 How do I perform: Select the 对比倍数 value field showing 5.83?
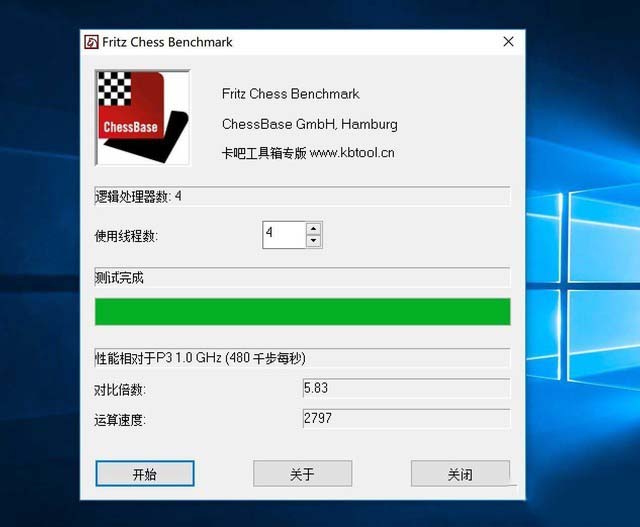coord(406,388)
